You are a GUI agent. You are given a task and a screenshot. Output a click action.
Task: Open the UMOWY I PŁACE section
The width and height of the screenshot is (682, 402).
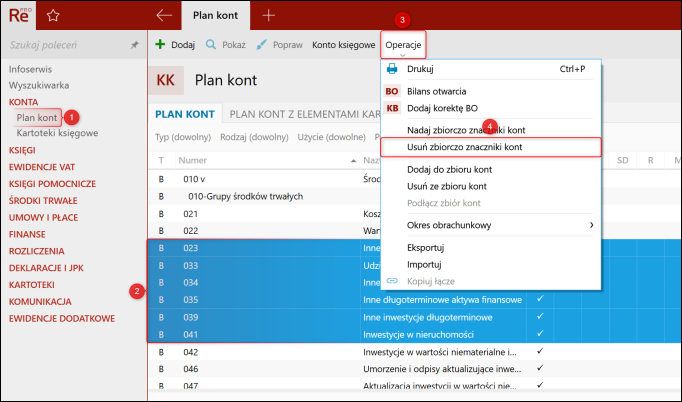(x=43, y=218)
